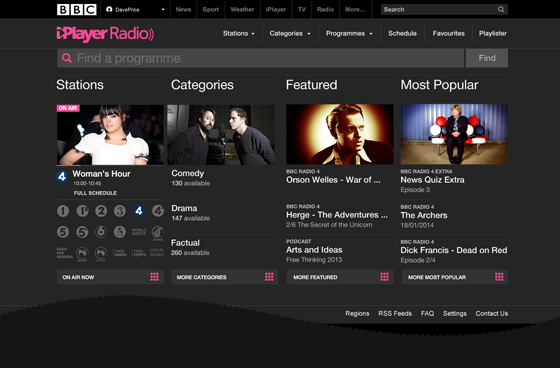Select the Radio 4 Extra station icon
560x368 pixels.
(158, 211)
